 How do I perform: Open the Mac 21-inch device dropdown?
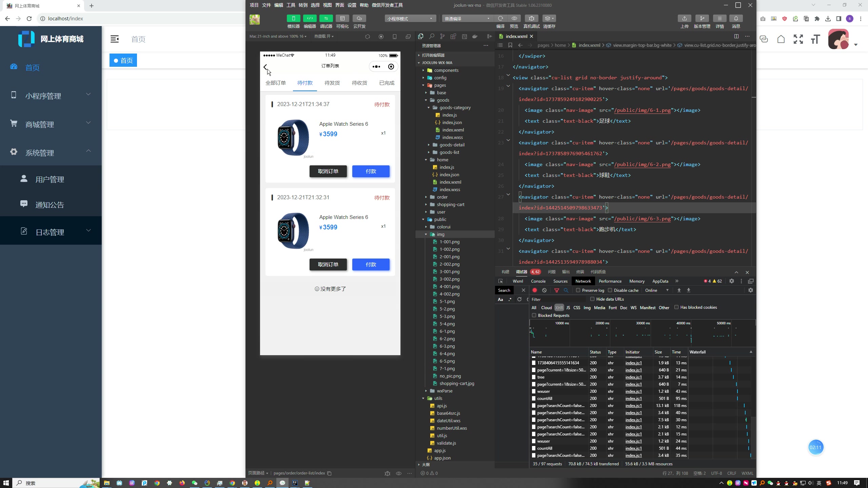[278, 36]
